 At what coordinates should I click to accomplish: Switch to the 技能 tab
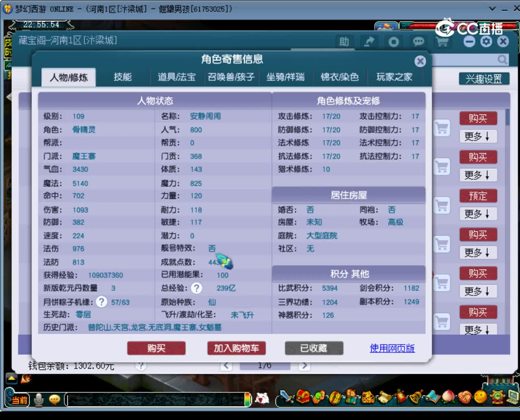coord(123,77)
